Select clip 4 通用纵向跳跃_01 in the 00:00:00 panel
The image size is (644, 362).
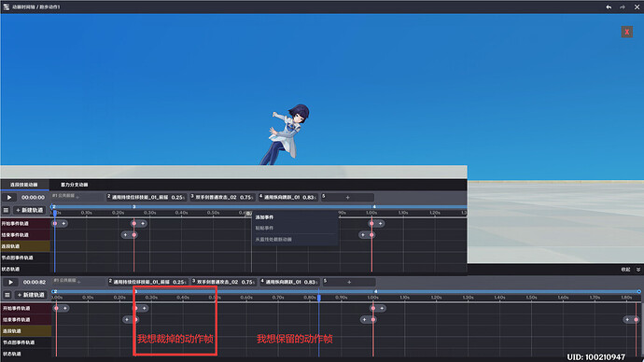(288, 198)
